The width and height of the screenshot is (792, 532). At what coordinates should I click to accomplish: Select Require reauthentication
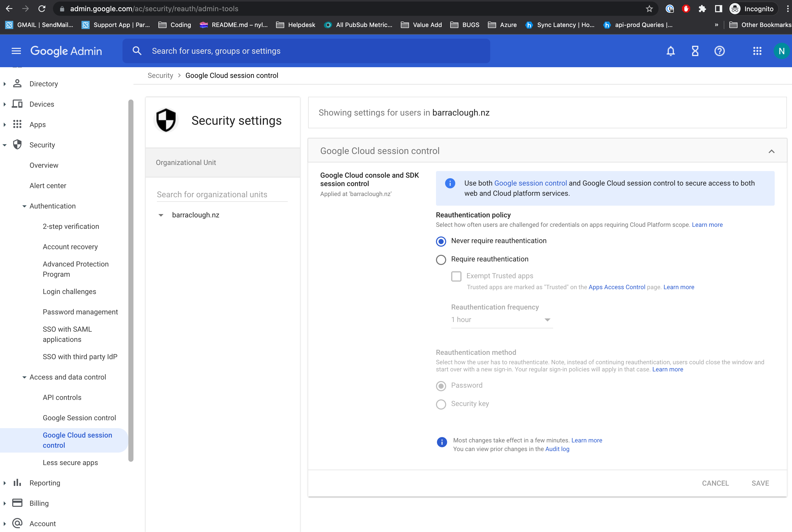441,260
